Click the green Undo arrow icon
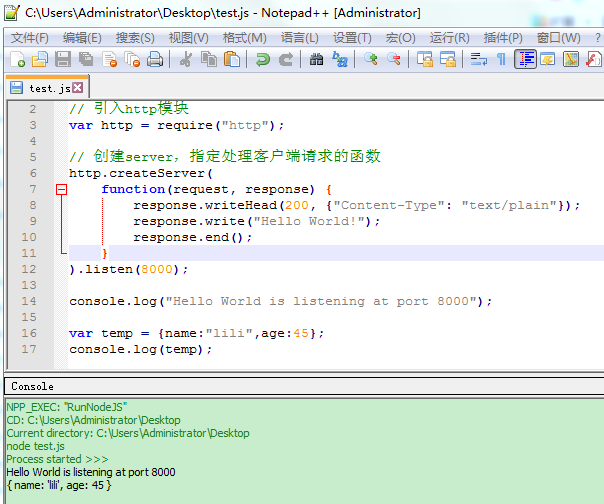Screen dimensions: 604x504 click(263, 59)
